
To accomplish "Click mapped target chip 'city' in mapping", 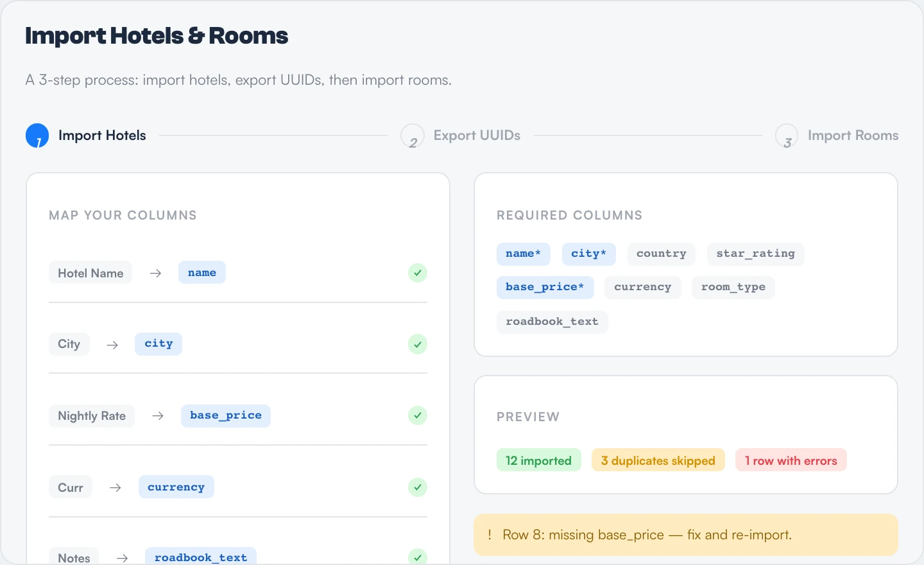I will (158, 343).
